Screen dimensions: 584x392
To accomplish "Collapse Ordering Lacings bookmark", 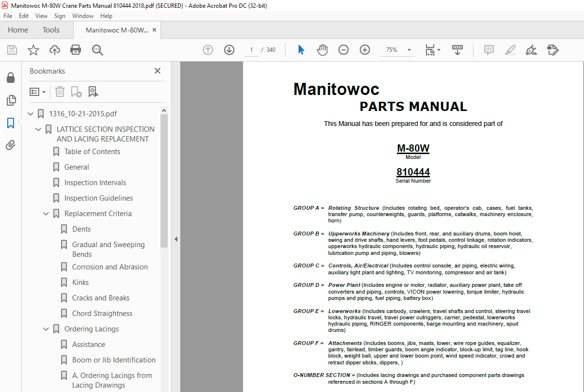I will pyautogui.click(x=47, y=329).
